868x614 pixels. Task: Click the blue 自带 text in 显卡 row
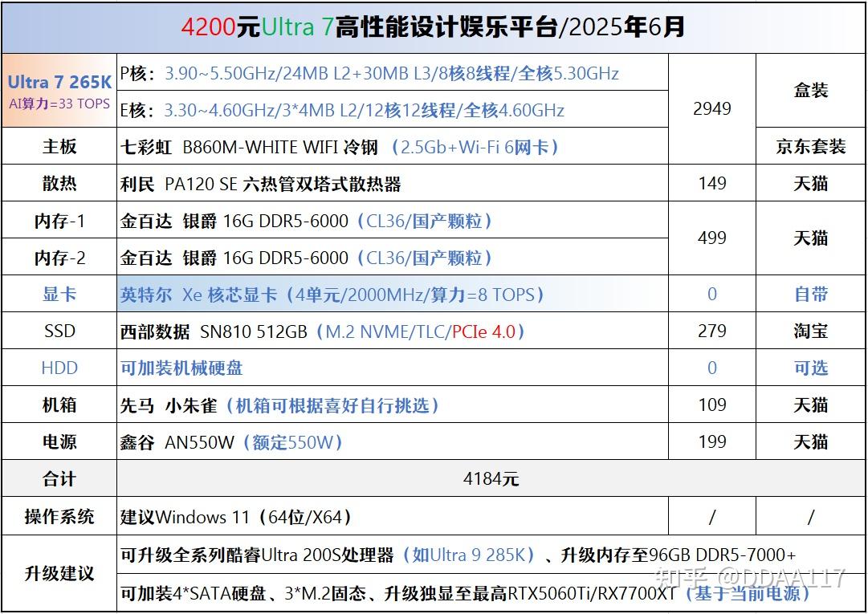[x=811, y=294]
